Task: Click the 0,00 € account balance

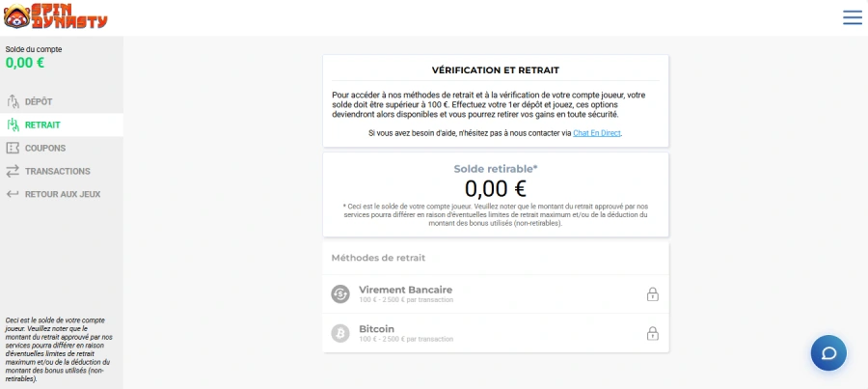Action: tap(25, 63)
